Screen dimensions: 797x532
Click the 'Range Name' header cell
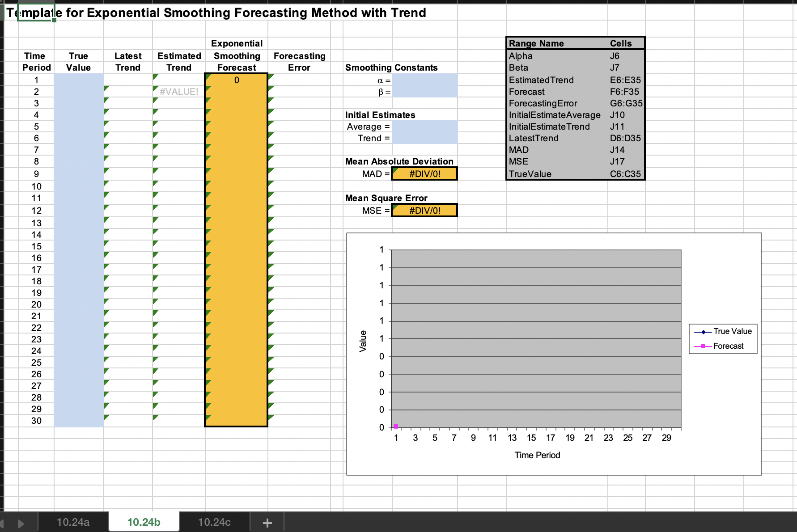[x=536, y=43]
